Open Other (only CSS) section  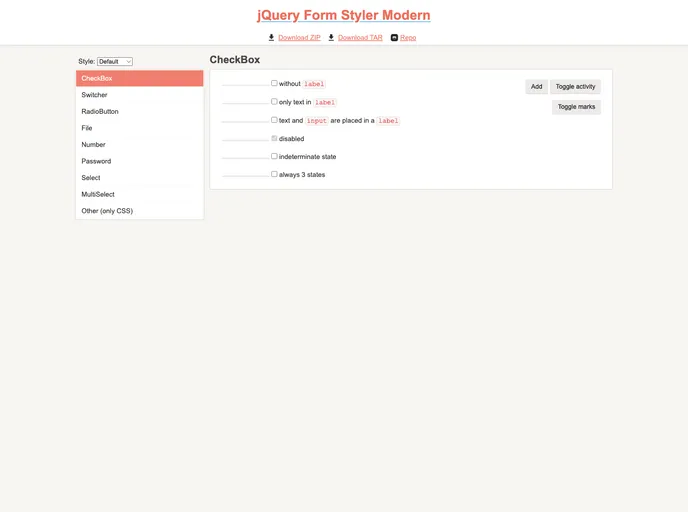coord(140,211)
